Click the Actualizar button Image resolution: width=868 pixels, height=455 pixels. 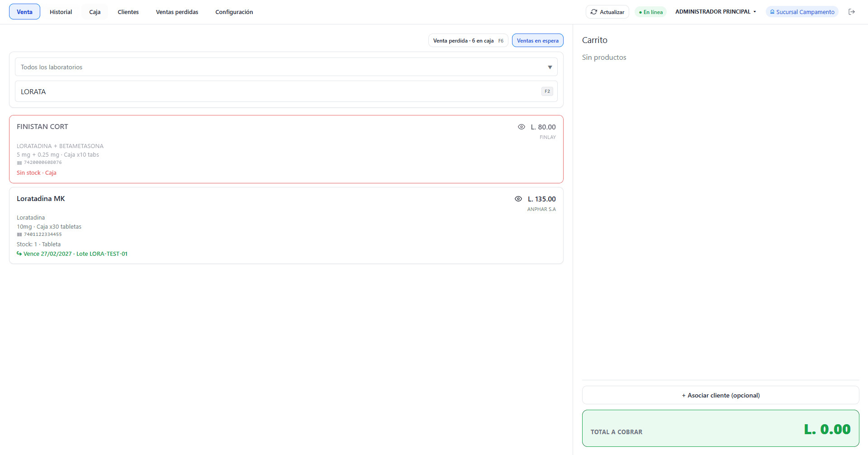point(607,12)
